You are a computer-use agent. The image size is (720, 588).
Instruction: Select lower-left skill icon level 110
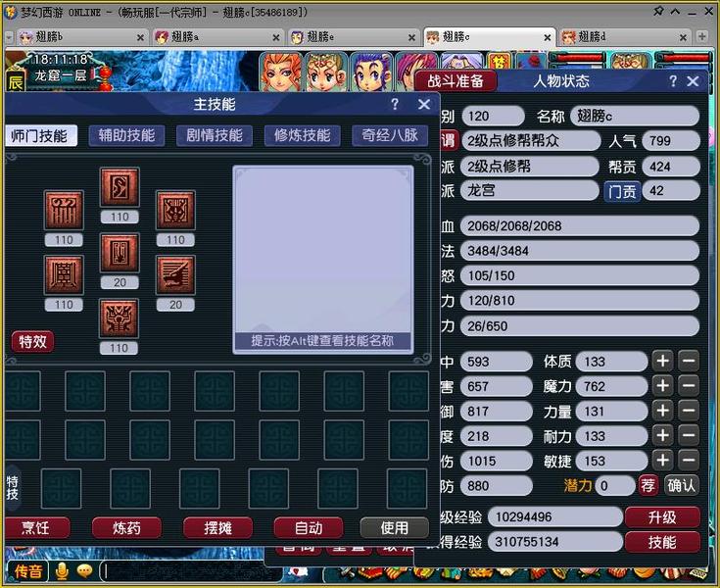coord(64,274)
